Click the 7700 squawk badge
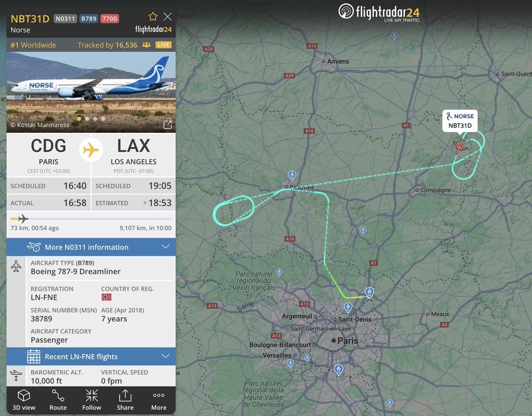The image size is (532, 416). 110,19
